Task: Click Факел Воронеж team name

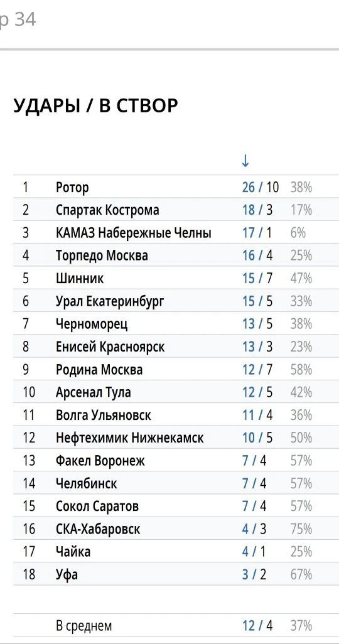Action: coord(100,461)
